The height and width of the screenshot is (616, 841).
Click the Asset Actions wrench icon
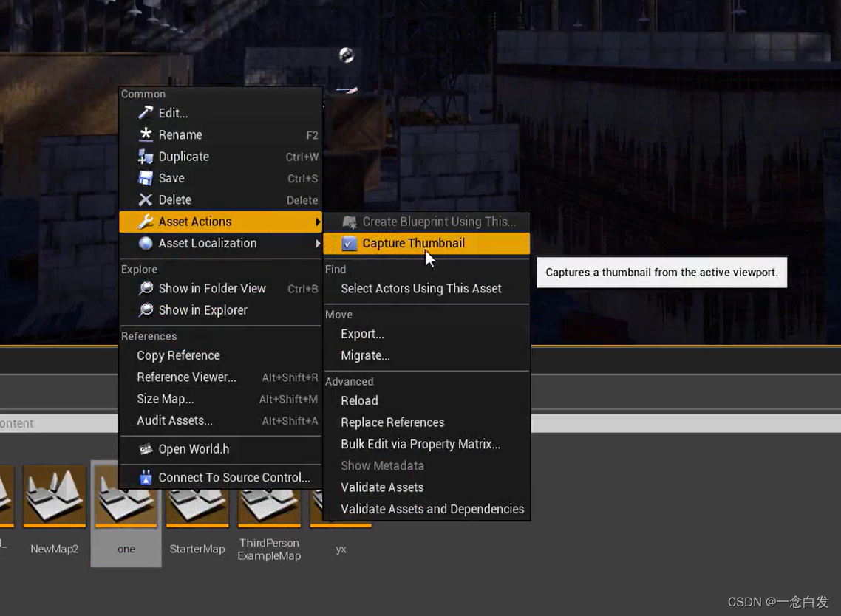point(146,222)
